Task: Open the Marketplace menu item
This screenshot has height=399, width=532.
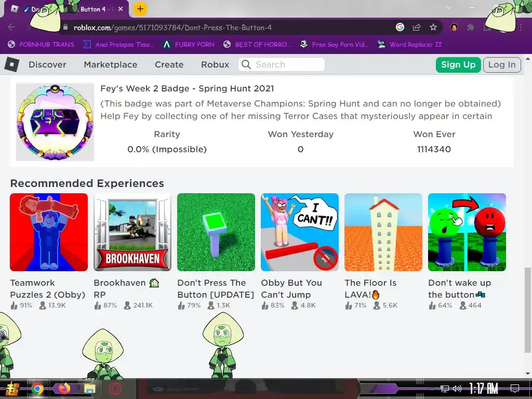Action: point(111,64)
